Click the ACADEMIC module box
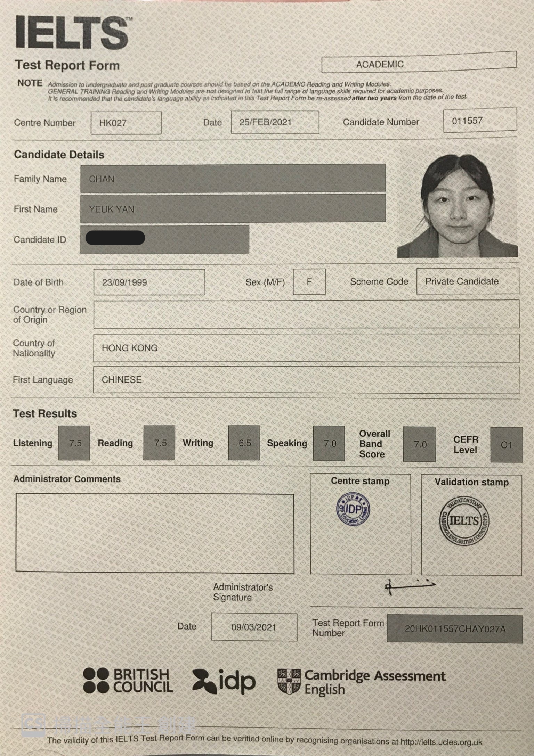534x756 pixels. [x=419, y=63]
